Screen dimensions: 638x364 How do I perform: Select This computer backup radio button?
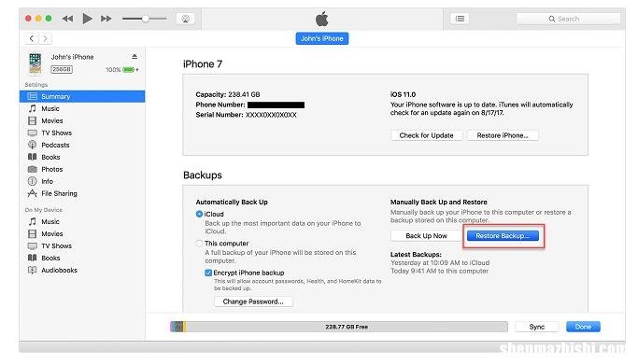(x=199, y=244)
